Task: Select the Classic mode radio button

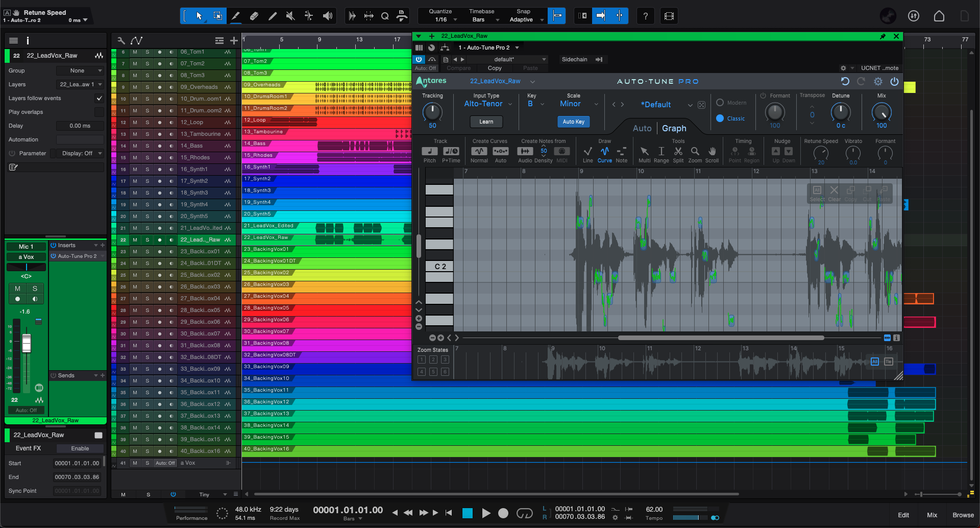Action: [720, 118]
